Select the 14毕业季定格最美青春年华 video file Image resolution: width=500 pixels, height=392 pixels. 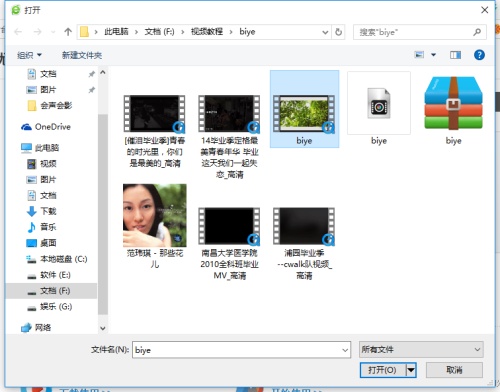pyautogui.click(x=229, y=137)
